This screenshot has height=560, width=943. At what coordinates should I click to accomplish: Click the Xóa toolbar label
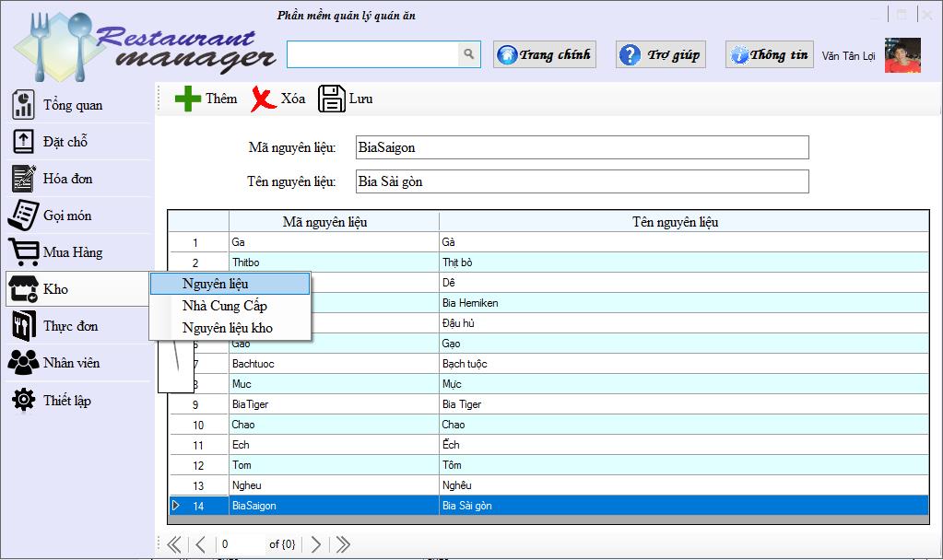(293, 99)
